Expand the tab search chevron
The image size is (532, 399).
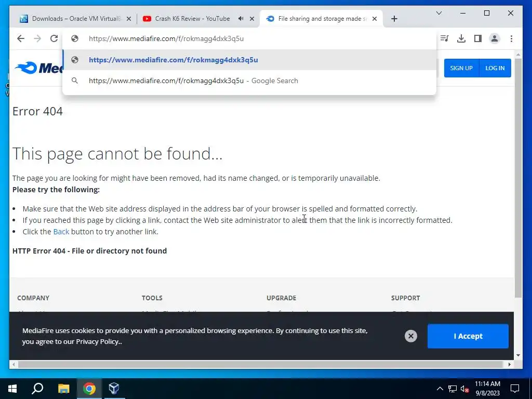pyautogui.click(x=438, y=13)
